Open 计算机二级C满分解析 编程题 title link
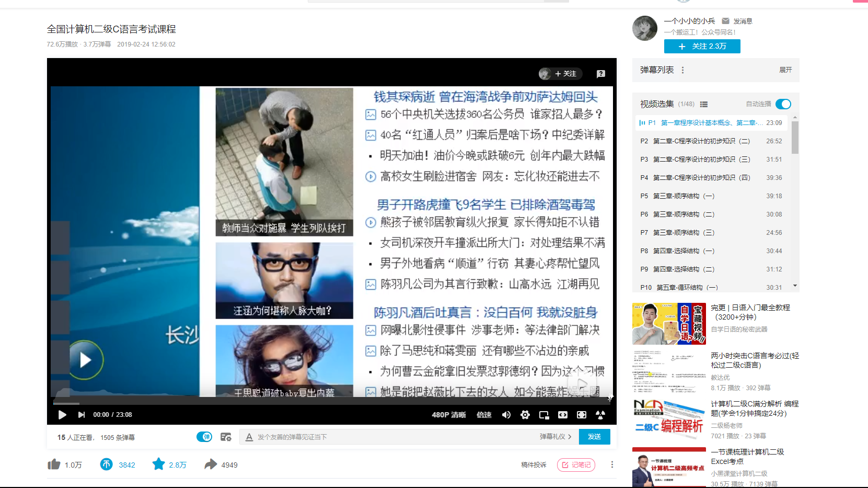This screenshot has height=488, width=868. 755,408
